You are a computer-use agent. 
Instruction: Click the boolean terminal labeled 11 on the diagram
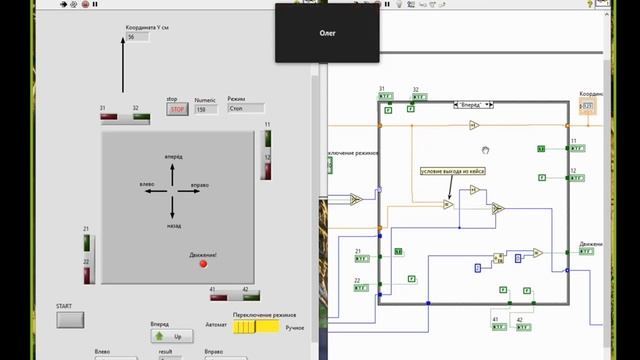pos(578,149)
